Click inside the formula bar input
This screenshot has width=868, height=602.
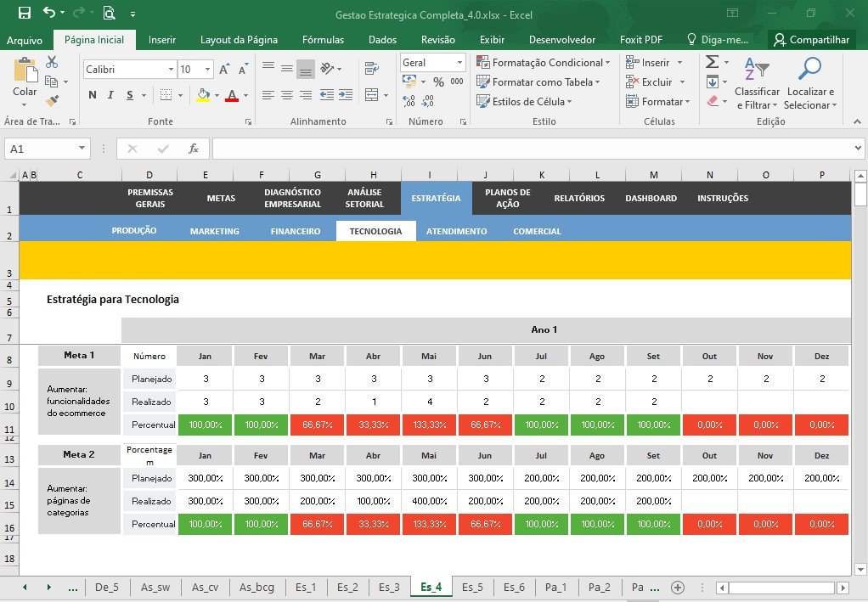coord(533,149)
